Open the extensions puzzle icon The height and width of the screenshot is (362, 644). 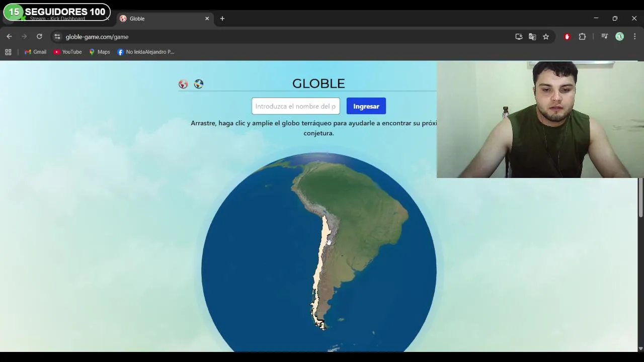[582, 37]
